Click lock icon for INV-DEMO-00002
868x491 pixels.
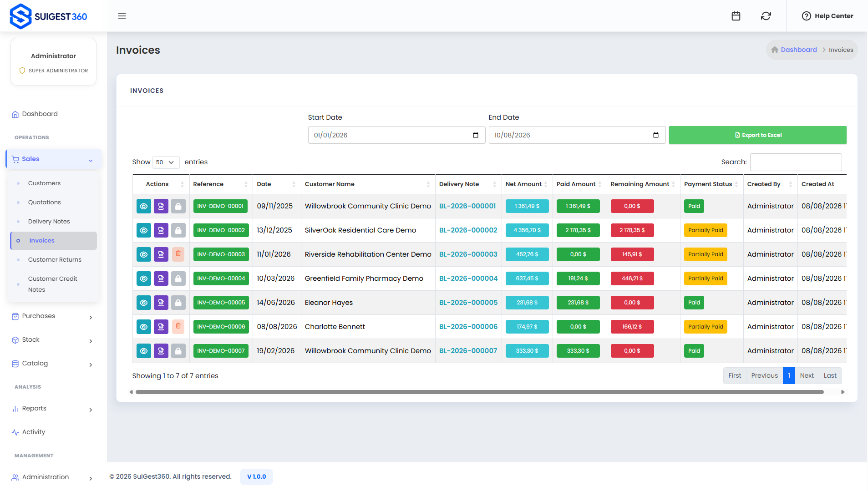coord(178,230)
